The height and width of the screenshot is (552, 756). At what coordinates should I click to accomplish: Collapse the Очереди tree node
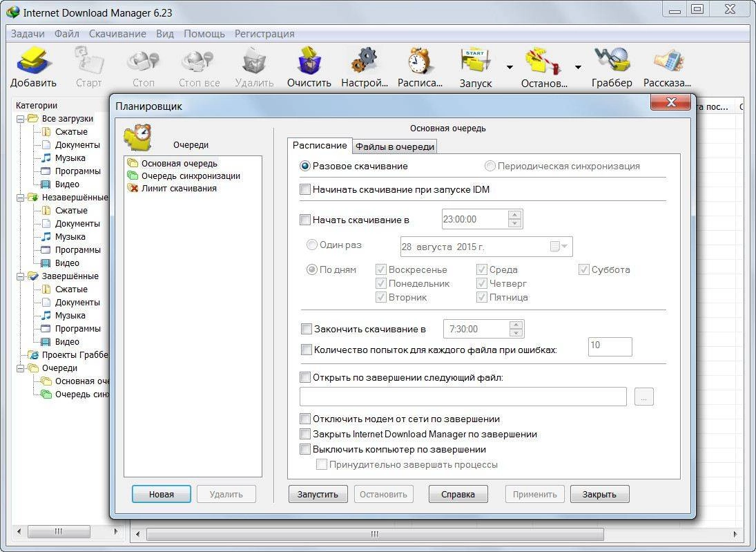20,368
